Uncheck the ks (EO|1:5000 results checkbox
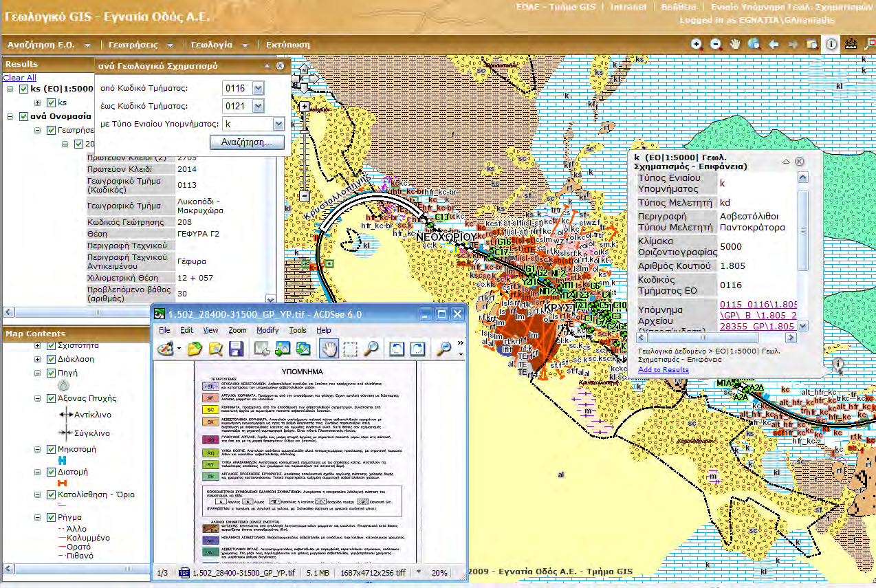 pos(24,89)
